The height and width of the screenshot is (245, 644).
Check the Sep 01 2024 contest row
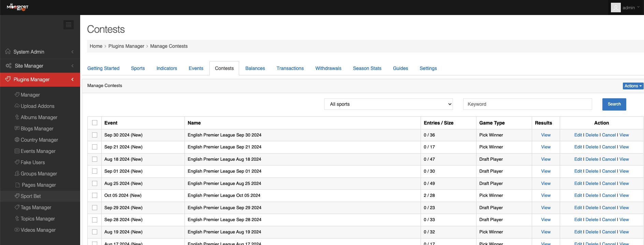[x=94, y=171]
